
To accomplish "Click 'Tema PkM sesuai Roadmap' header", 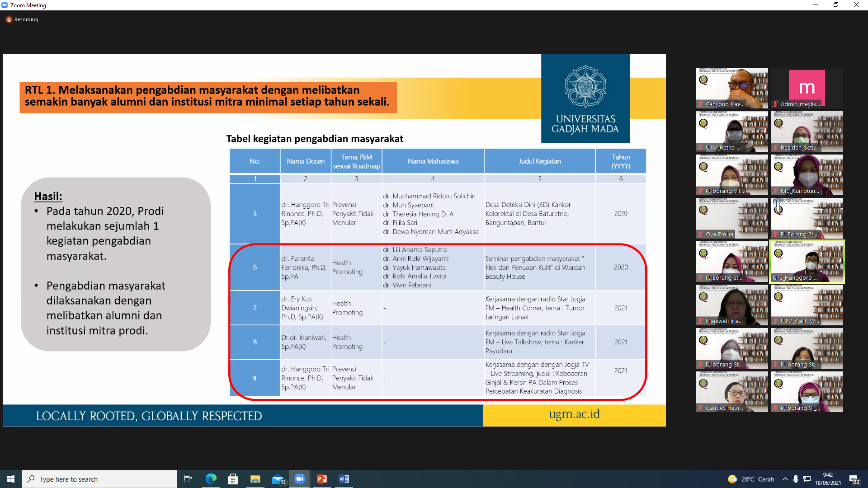I will click(357, 161).
